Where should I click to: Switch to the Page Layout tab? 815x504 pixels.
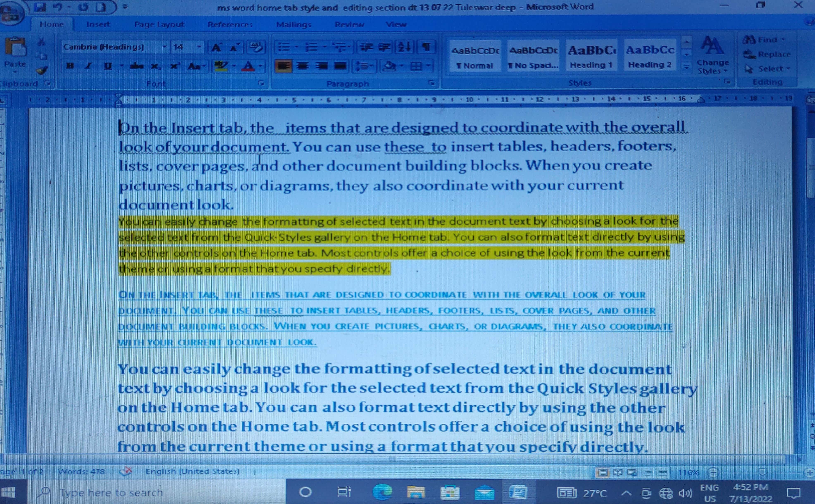[x=159, y=24]
